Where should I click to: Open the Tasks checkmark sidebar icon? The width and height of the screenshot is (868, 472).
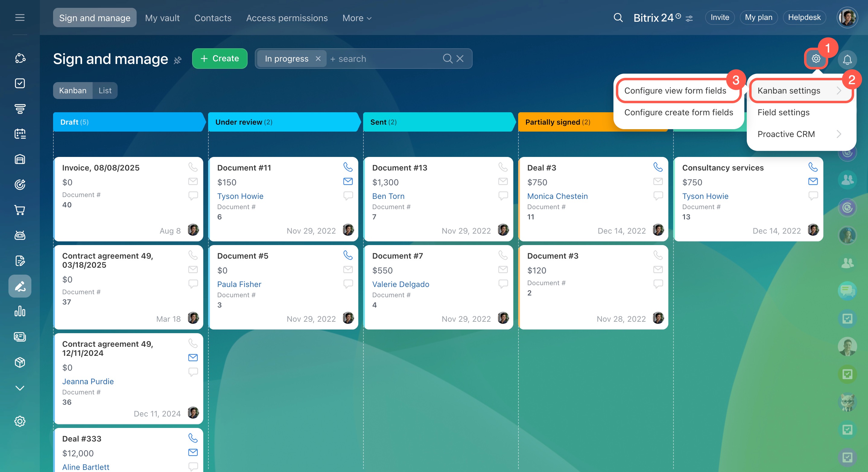point(20,83)
